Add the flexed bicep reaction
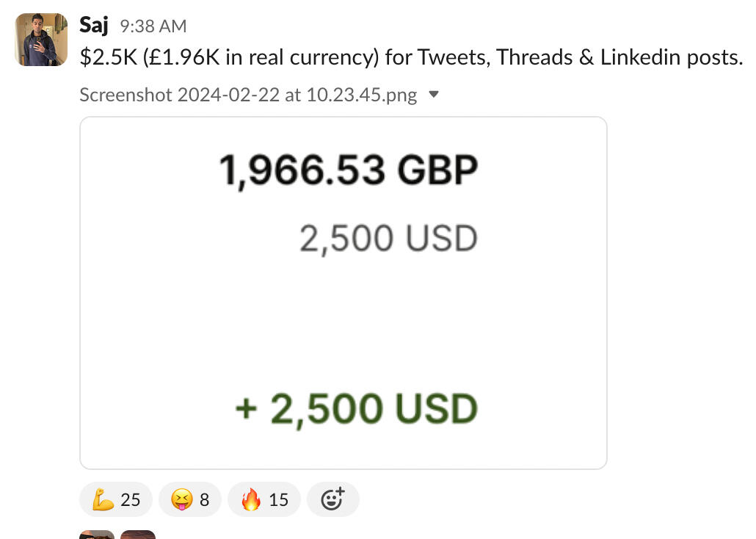756x539 pixels. (x=115, y=500)
